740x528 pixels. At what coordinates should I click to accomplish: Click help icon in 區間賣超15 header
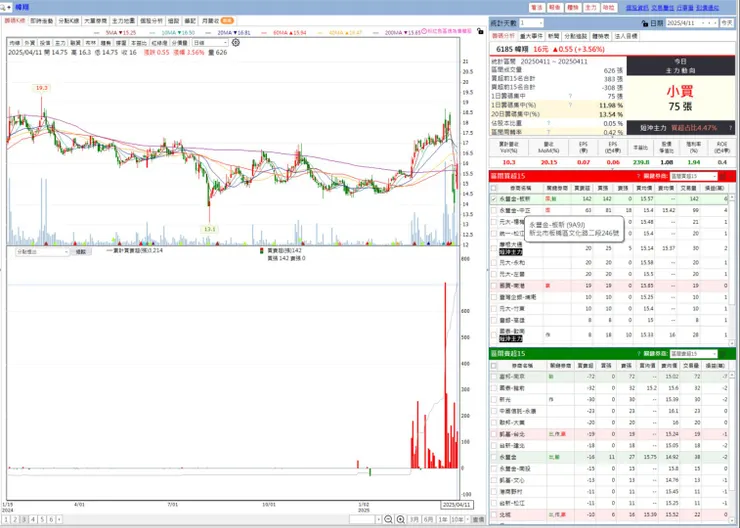coord(639,353)
